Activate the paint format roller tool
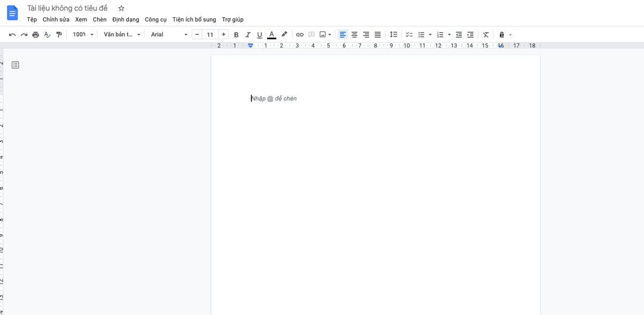This screenshot has height=315, width=644. point(59,34)
